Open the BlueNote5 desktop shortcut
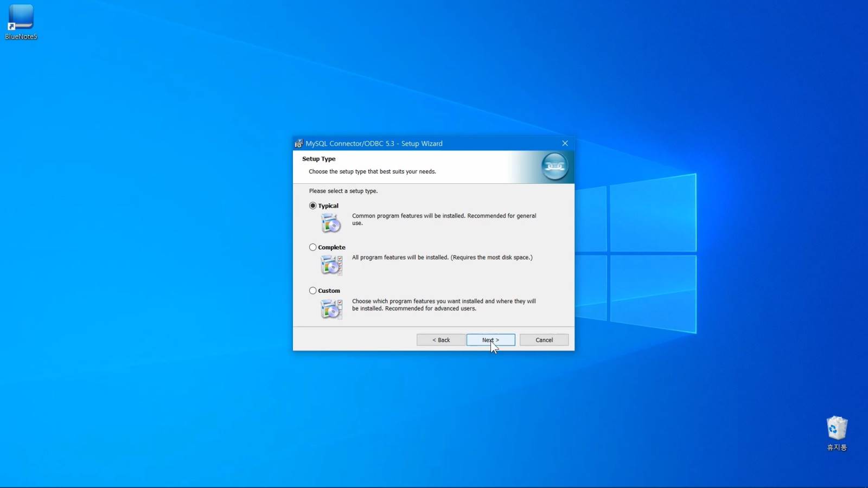Viewport: 868px width, 488px height. (21, 22)
